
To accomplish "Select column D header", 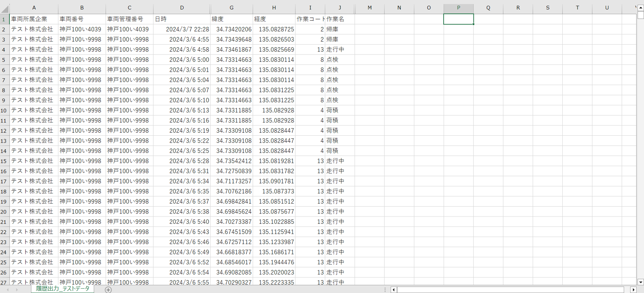I will (182, 8).
